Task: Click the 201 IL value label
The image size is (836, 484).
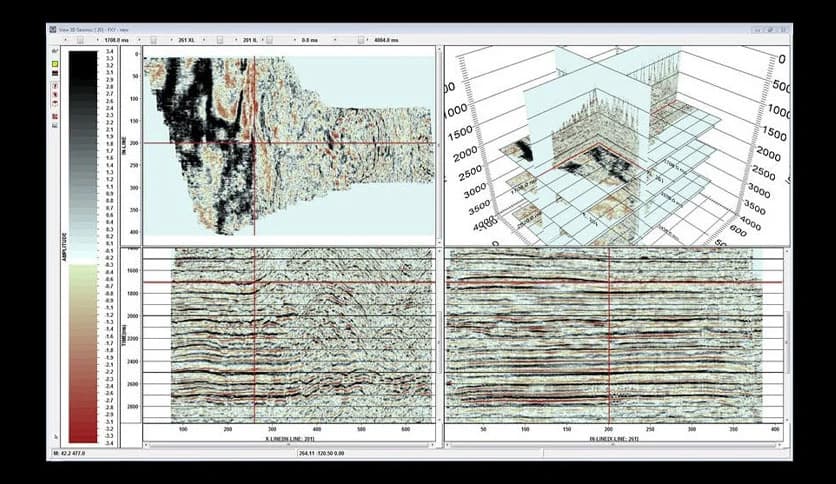Action: coord(250,40)
